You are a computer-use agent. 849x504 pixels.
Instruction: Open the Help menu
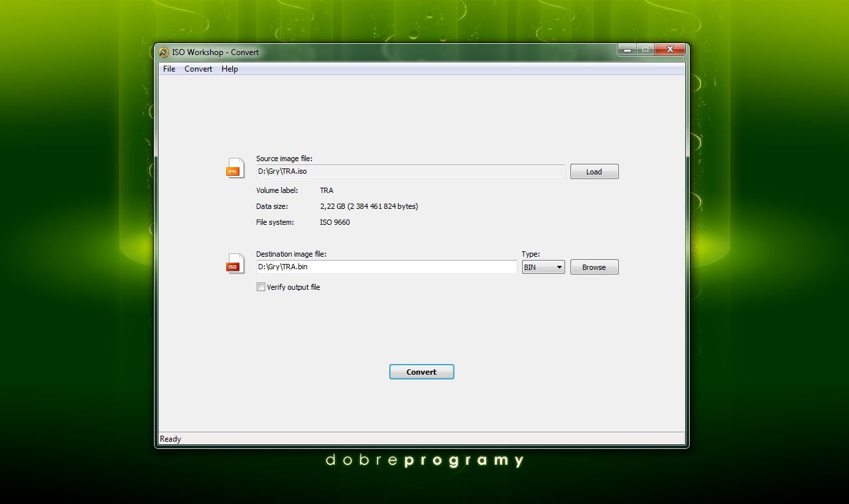click(229, 69)
